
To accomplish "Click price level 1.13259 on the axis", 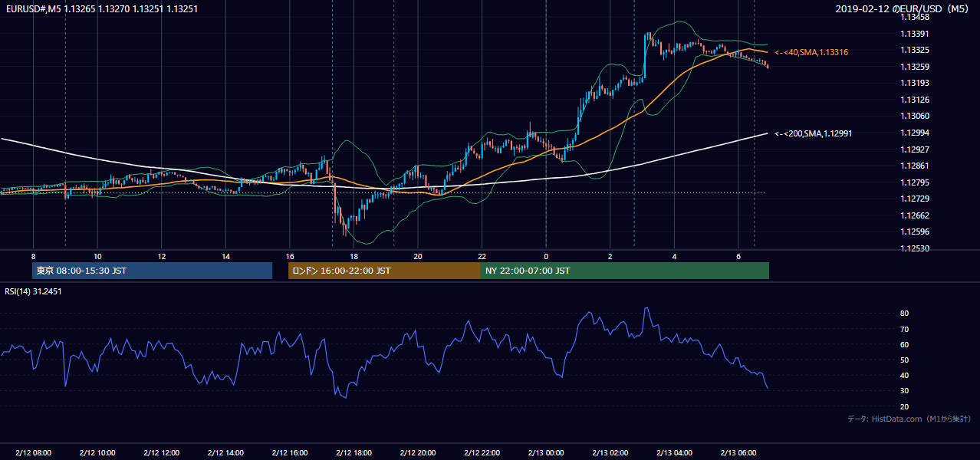I will (915, 67).
